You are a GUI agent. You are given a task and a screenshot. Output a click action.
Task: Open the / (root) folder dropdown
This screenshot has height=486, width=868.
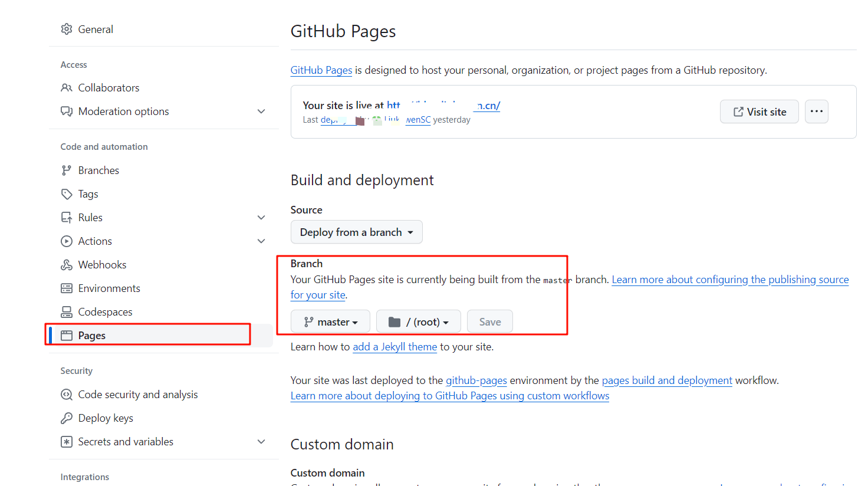click(x=419, y=321)
